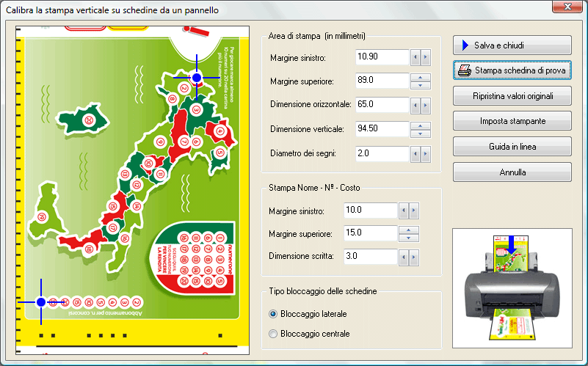
Task: Increase Dimensione orizzontale with right arrow
Action: [426, 106]
